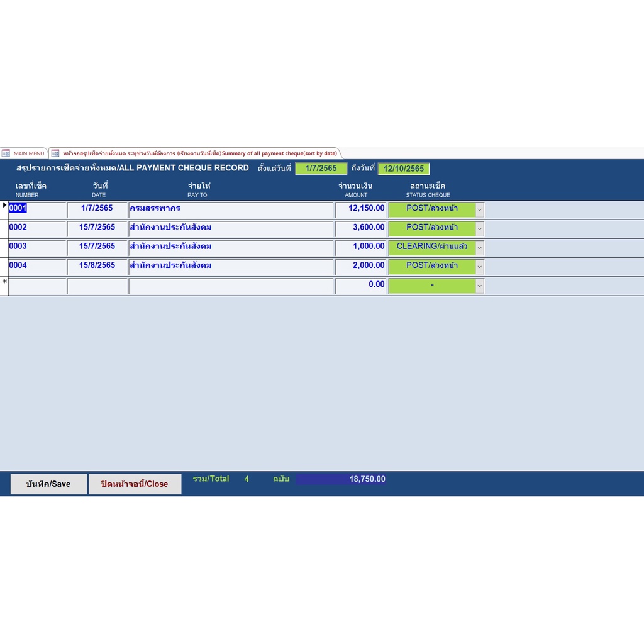The height and width of the screenshot is (644, 644).
Task: Click the pay-to field containing กรมสรรพากร
Action: [x=231, y=209]
